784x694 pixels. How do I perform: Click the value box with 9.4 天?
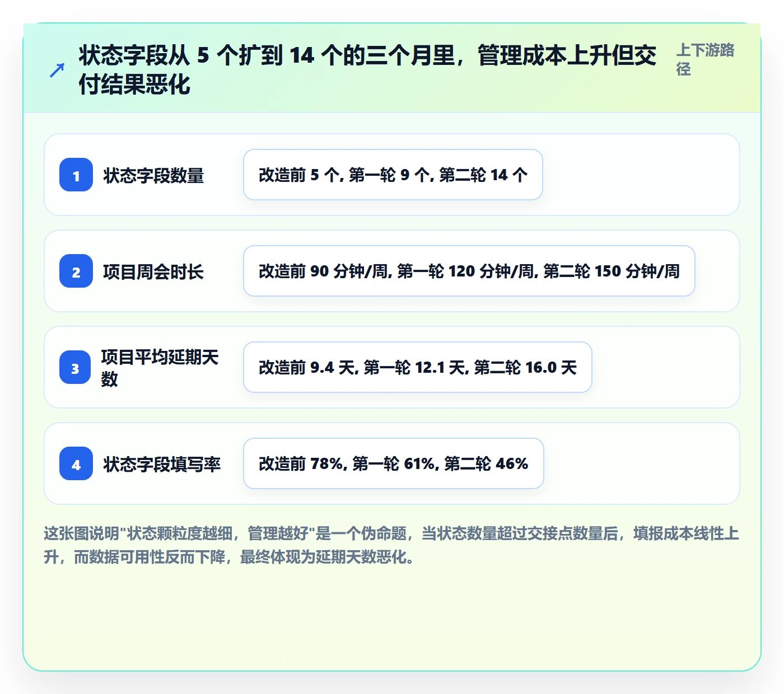418,367
